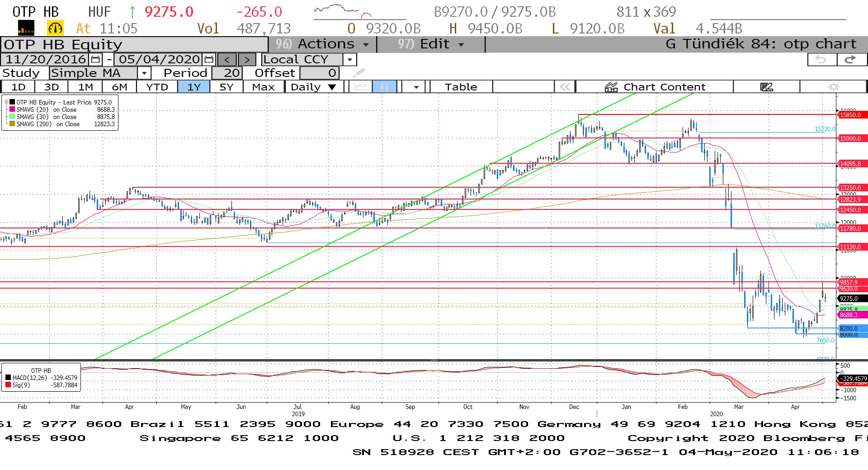This screenshot has height=470, width=868.
Task: Click the 9275.0 last price label
Action: pyautogui.click(x=853, y=299)
